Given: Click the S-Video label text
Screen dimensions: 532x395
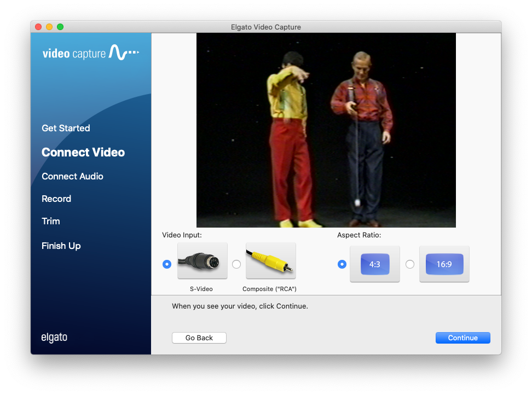Looking at the screenshot, I should 201,289.
